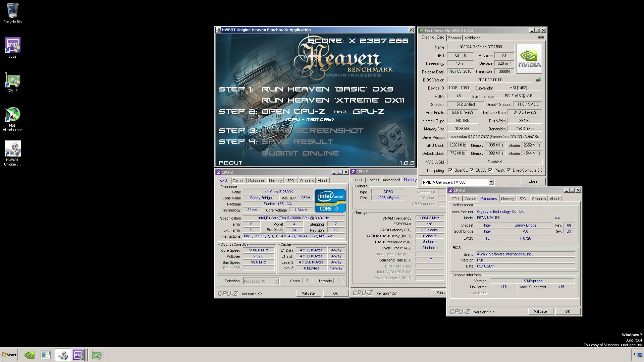Click Validate in CPU-Z CPU window
Screen dimensions: 644x362
(308, 293)
